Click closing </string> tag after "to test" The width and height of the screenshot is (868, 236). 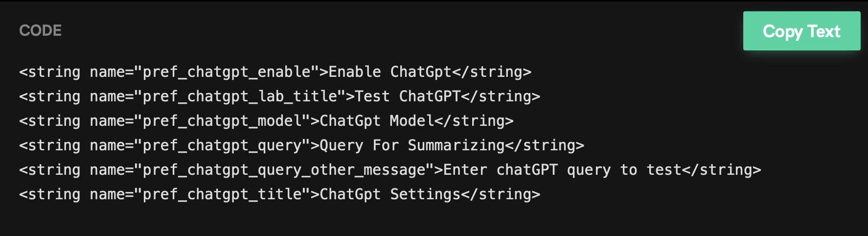722,170
